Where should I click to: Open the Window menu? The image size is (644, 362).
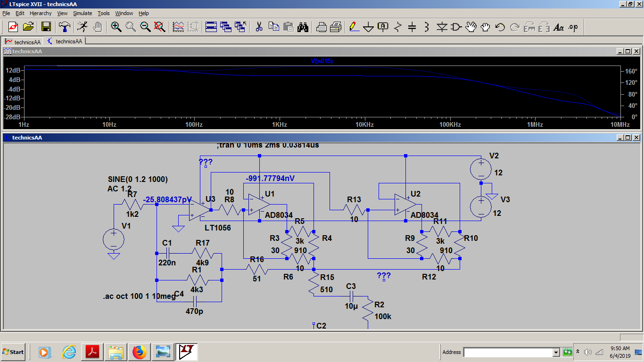click(124, 13)
